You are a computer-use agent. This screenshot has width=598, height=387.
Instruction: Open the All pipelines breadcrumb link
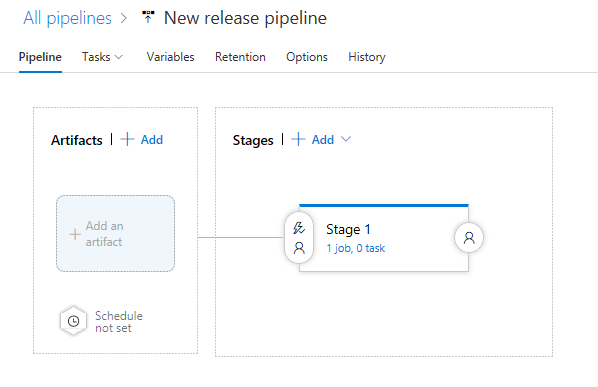click(x=68, y=18)
